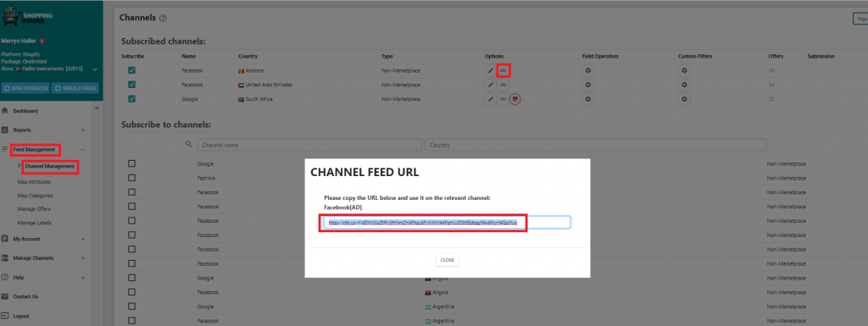Click the help icon next to Channels heading

[163, 19]
